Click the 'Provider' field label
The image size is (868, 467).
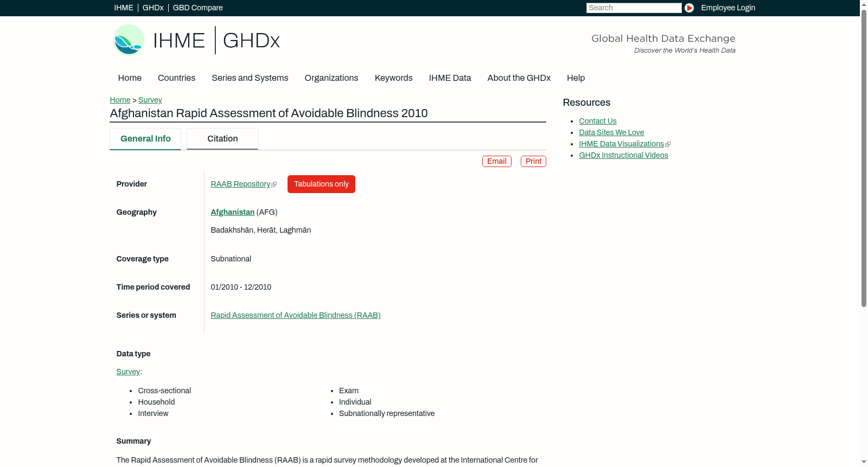(131, 184)
